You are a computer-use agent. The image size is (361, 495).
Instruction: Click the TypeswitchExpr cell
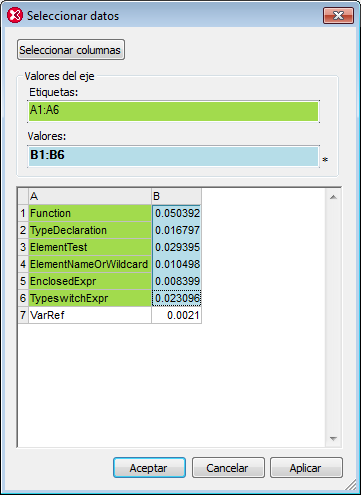click(x=90, y=298)
